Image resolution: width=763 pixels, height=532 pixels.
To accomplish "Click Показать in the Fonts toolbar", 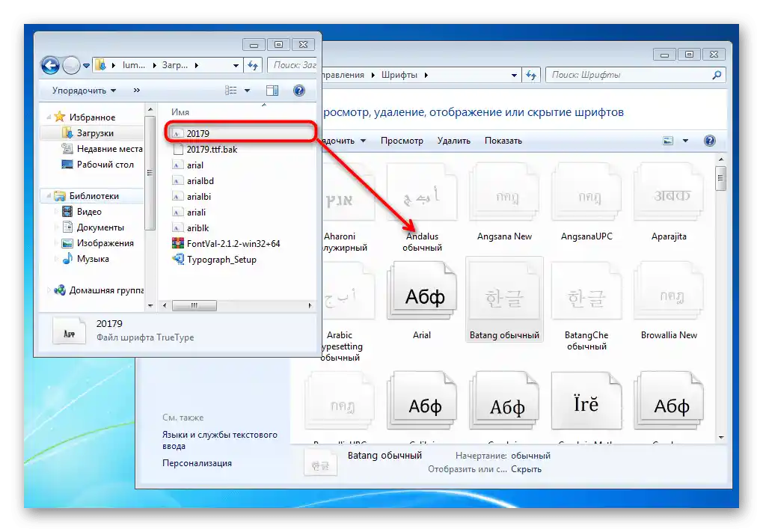I will (x=503, y=141).
